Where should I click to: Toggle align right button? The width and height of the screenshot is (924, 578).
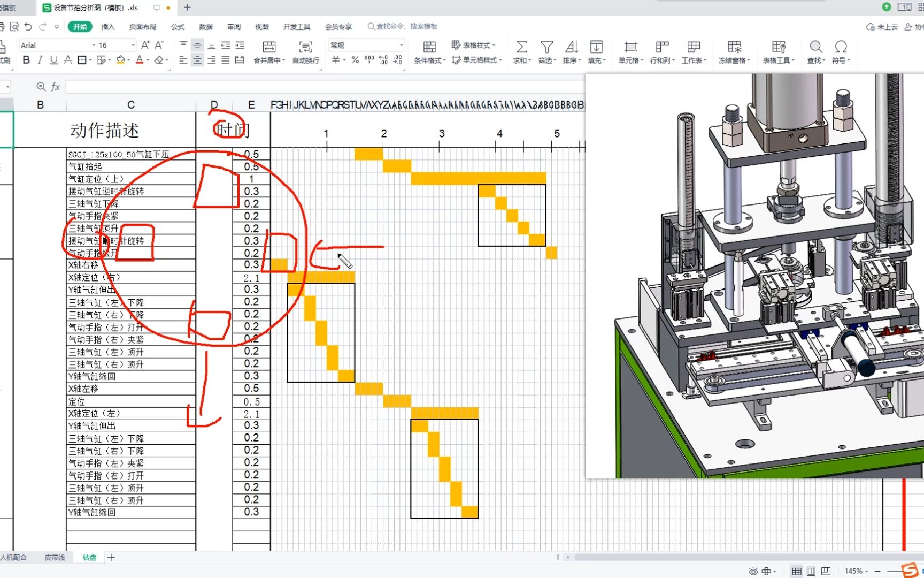pyautogui.click(x=212, y=60)
